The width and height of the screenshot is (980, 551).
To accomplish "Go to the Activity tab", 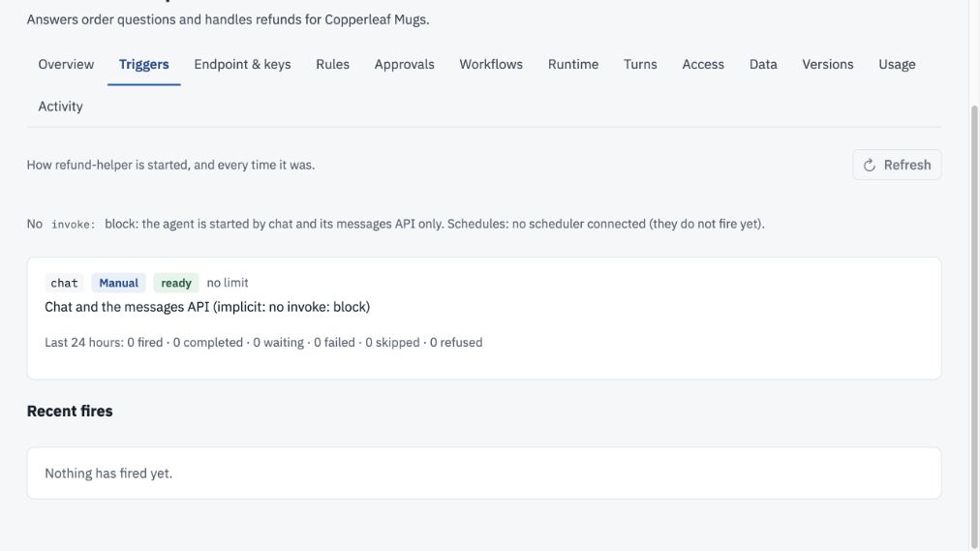I will tap(61, 107).
